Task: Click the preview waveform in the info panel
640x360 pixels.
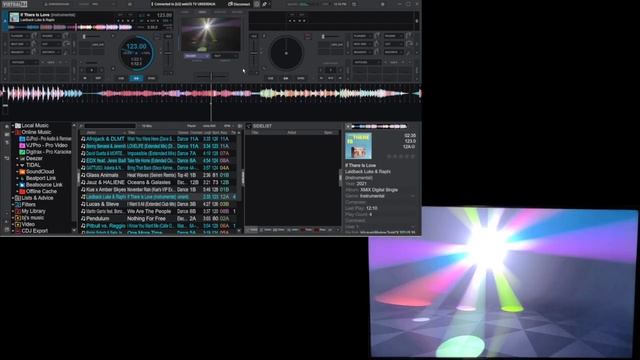Action: point(380,126)
